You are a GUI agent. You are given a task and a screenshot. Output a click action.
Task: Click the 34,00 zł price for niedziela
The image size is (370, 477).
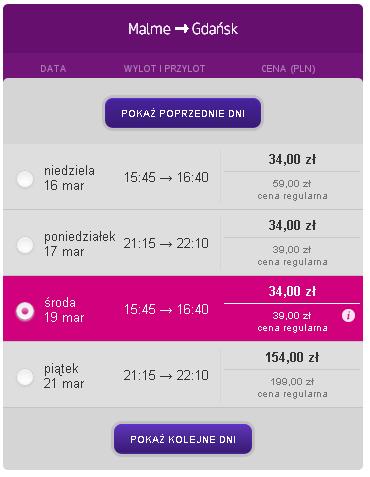click(292, 159)
